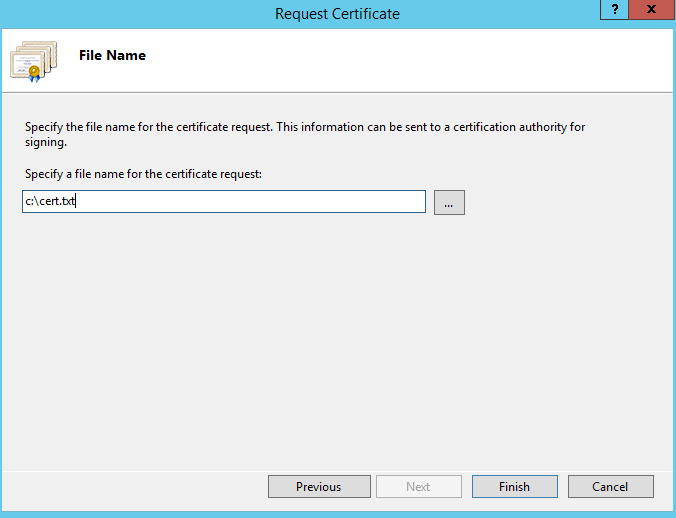Viewport: 676px width, 518px height.
Task: Click the Finish button
Action: coord(514,487)
